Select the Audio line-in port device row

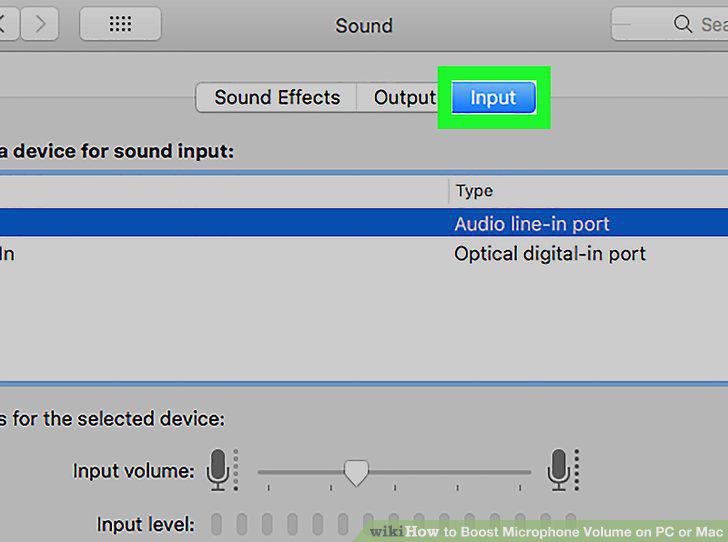pos(364,223)
